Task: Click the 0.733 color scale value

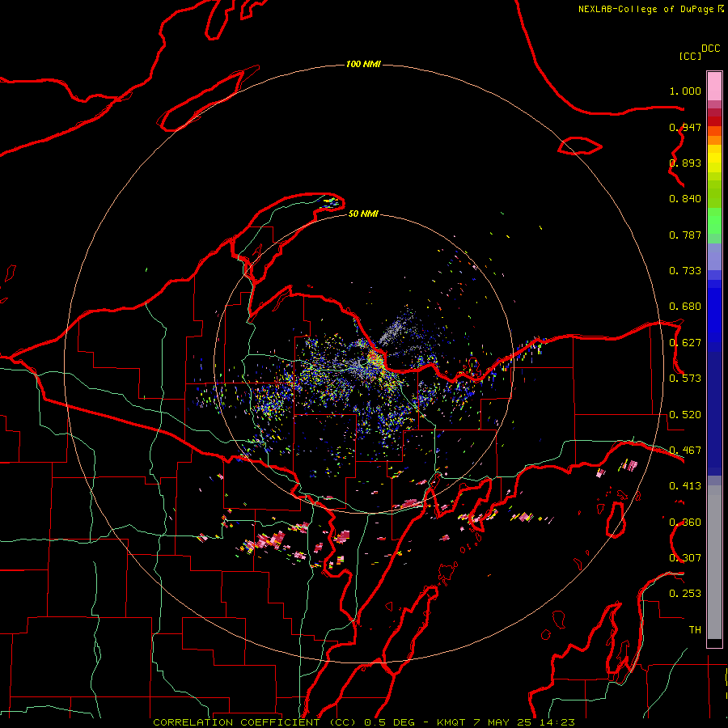Action: [x=685, y=271]
